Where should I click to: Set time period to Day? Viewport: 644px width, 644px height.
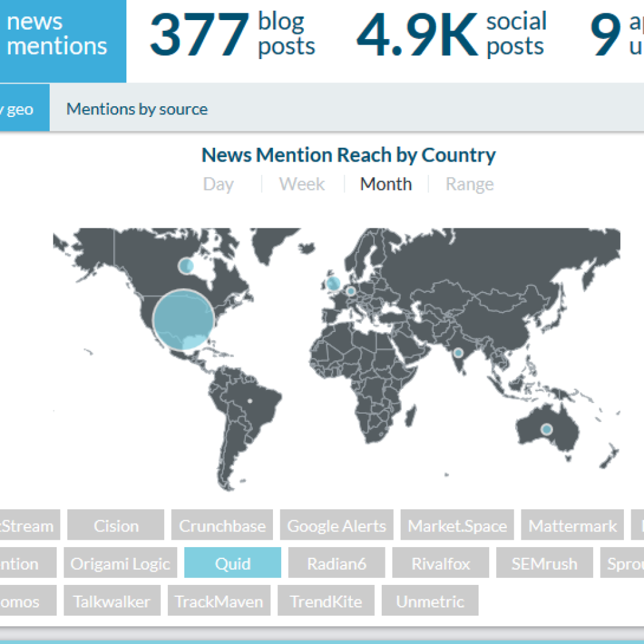coord(218,184)
